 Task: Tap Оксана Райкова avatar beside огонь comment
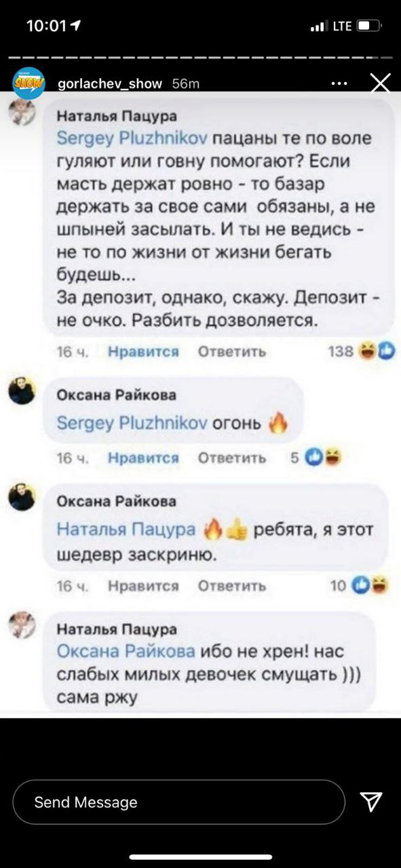click(22, 391)
